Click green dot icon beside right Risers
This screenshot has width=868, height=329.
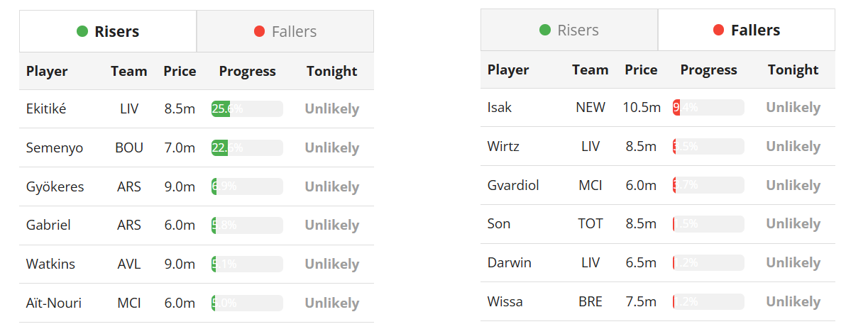(545, 30)
